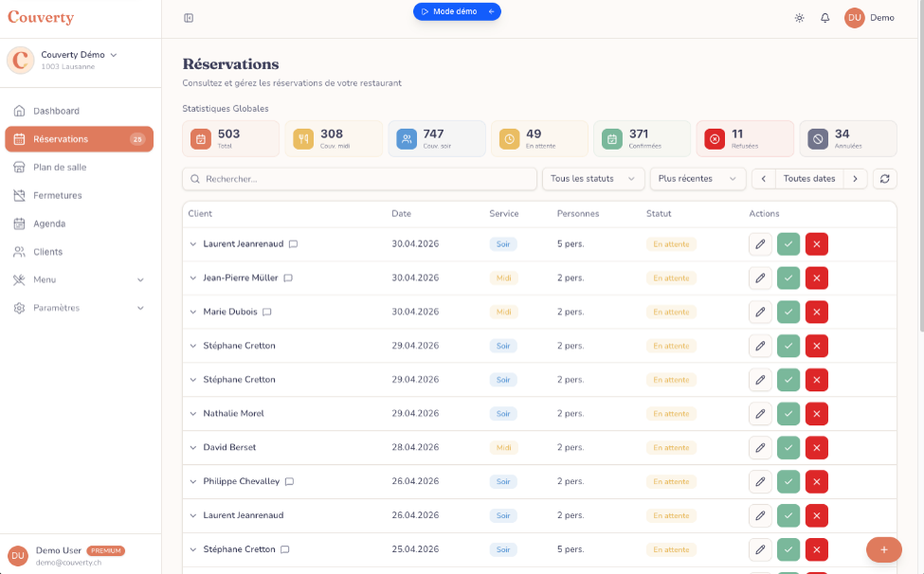This screenshot has height=574, width=924.
Task: Confirm Laurent Jeanrenaud's 30.04.2026 reservation
Action: coord(788,244)
